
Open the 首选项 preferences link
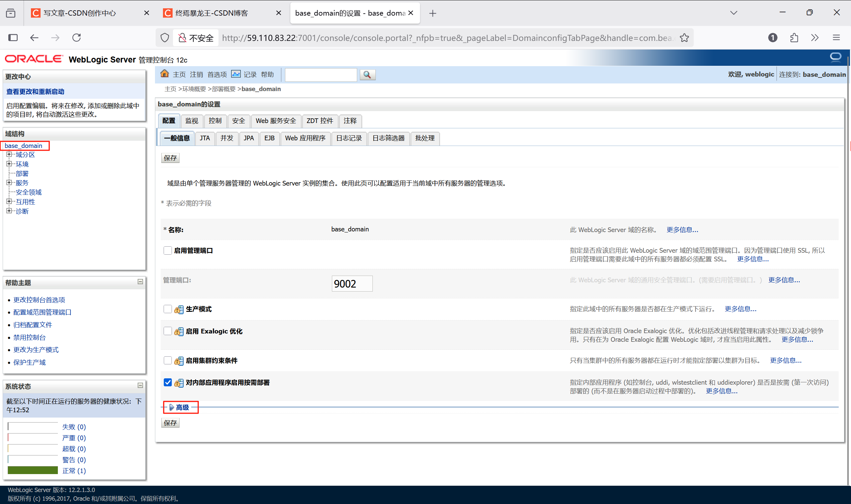coord(217,74)
